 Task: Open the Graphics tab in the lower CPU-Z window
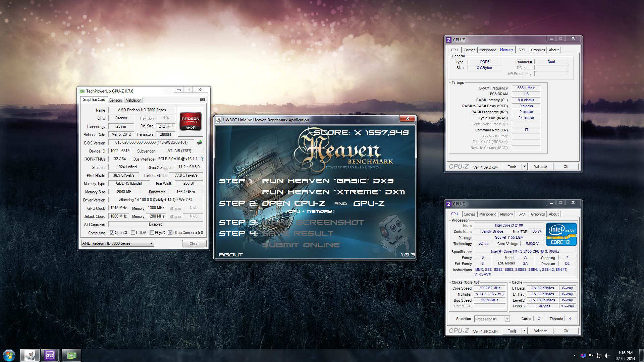538,214
